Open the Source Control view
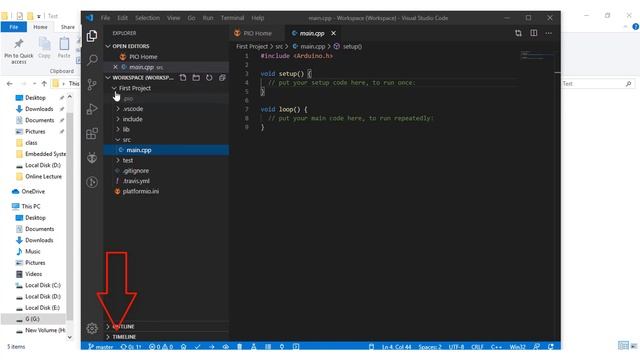The height and width of the screenshot is (360, 640). pyautogui.click(x=92, y=84)
